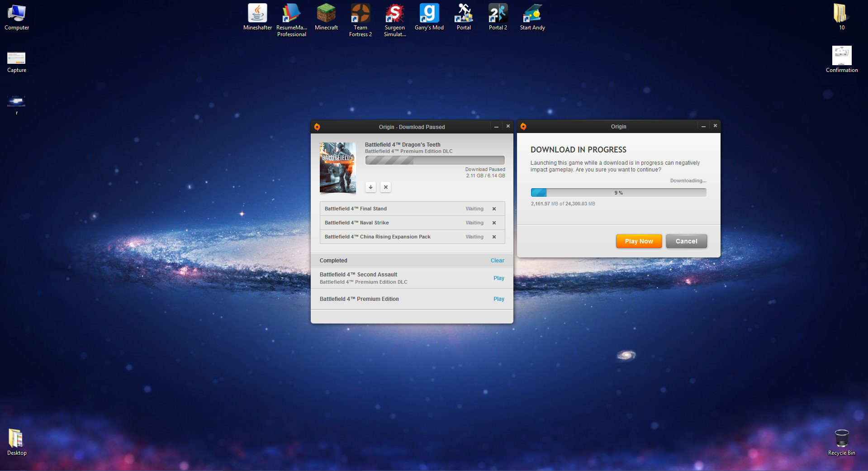Click the Origin logo in Download Paused window

pos(317,127)
